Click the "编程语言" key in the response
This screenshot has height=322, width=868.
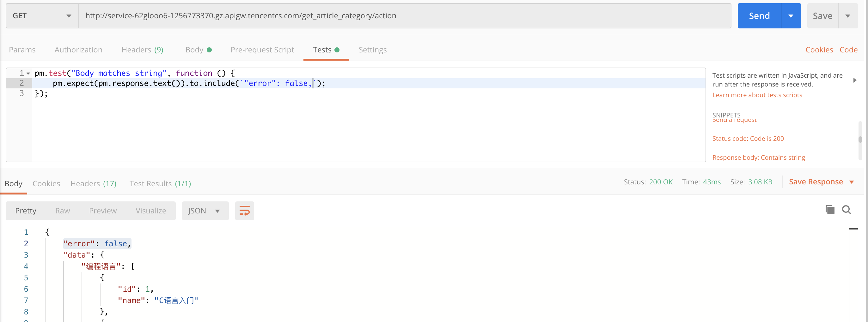coord(101,266)
